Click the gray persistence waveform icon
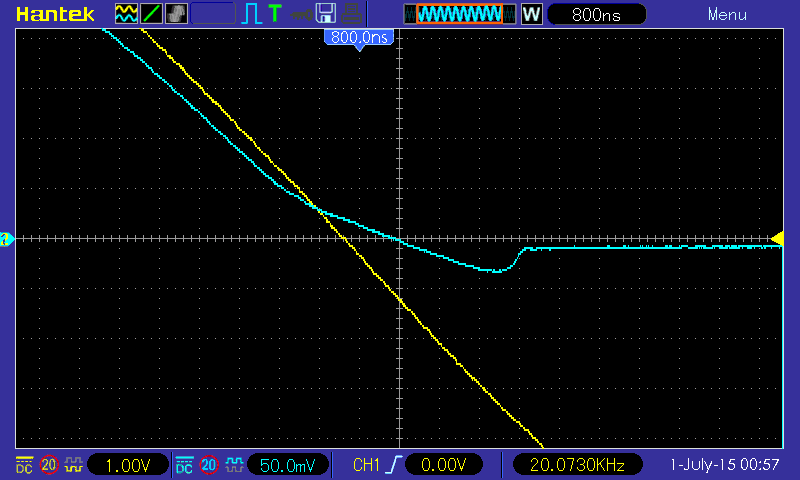 177,14
